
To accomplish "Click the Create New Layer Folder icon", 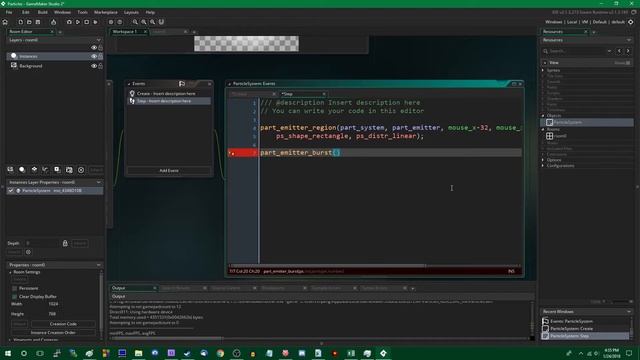I will click(x=69, y=170).
